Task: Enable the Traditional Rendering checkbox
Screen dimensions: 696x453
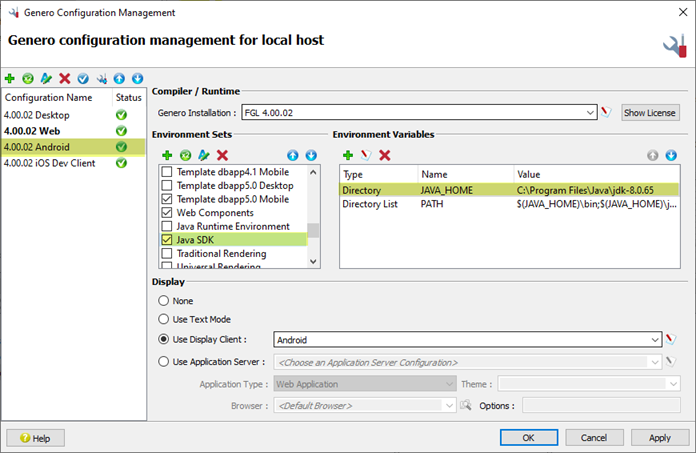Action: (x=167, y=253)
